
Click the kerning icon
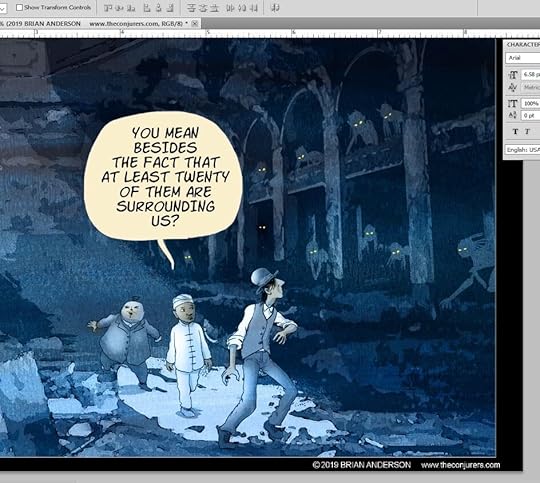(513, 88)
